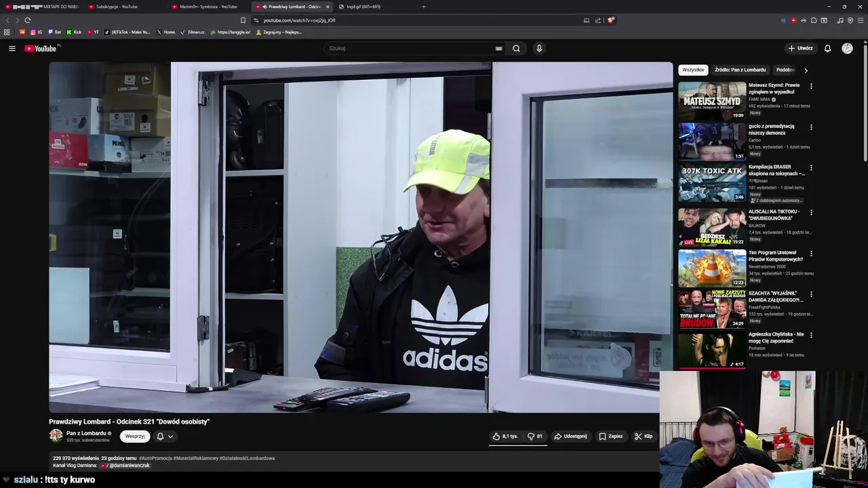Bookmark this page via address bar icon
The image size is (868, 488).
(x=243, y=20)
